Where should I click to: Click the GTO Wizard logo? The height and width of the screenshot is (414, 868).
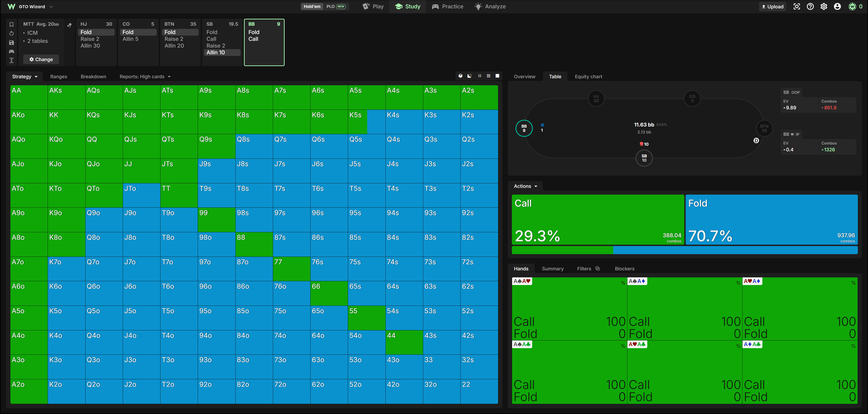[x=11, y=6]
